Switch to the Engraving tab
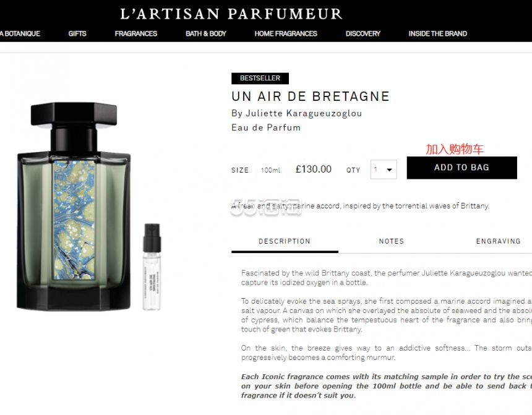This screenshot has width=532, height=415. pyautogui.click(x=499, y=241)
